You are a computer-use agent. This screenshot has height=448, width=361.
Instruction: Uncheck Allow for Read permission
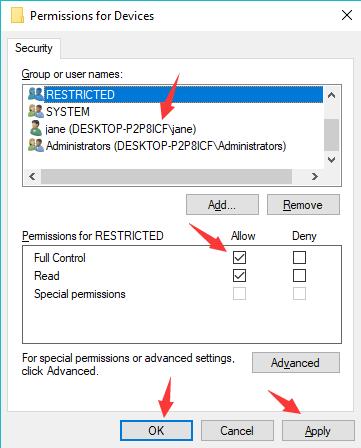pos(239,276)
